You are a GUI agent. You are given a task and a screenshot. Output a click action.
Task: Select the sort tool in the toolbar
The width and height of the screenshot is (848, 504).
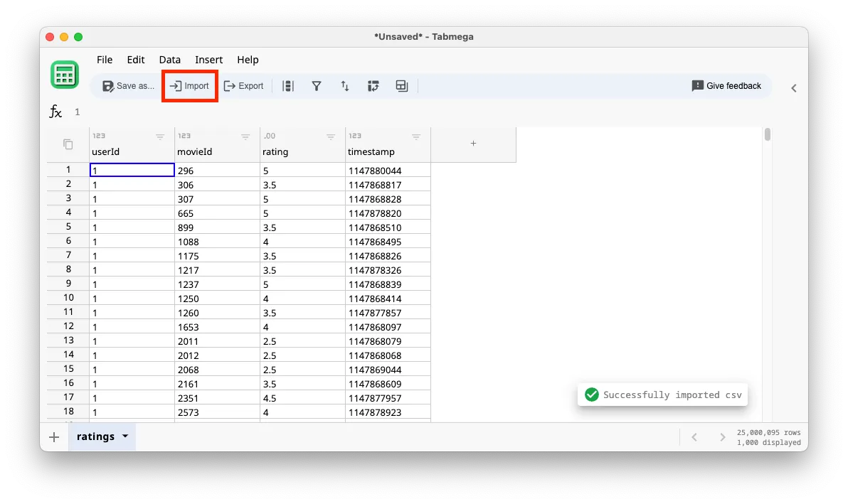click(x=344, y=85)
